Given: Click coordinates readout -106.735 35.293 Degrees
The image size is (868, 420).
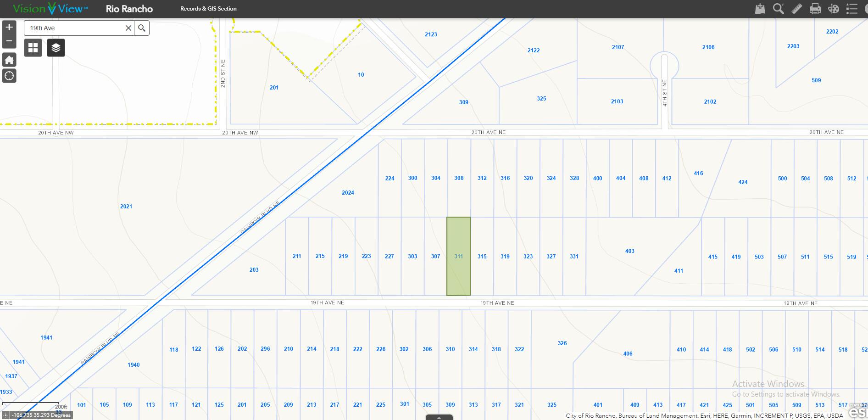Looking at the screenshot, I should (41, 415).
